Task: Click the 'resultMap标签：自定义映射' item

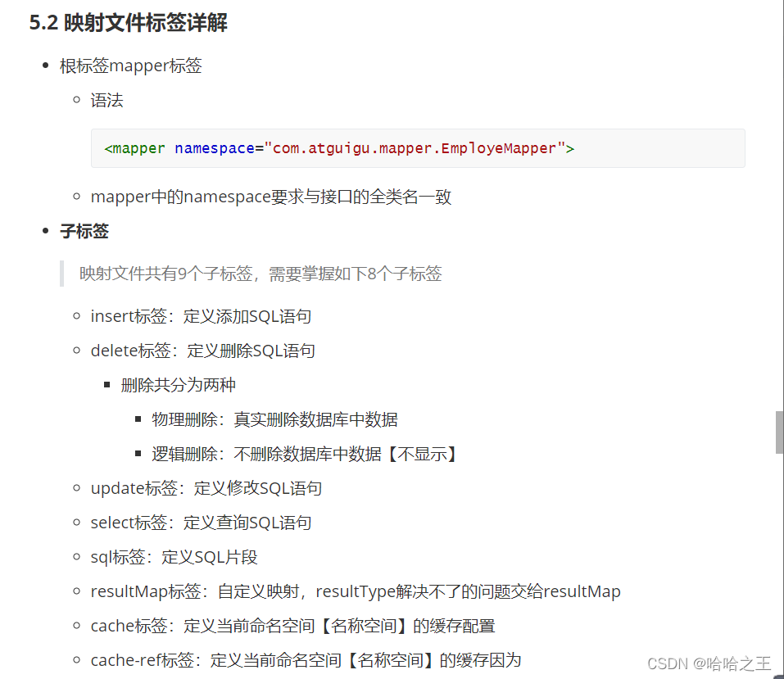Action: pyautogui.click(x=356, y=591)
